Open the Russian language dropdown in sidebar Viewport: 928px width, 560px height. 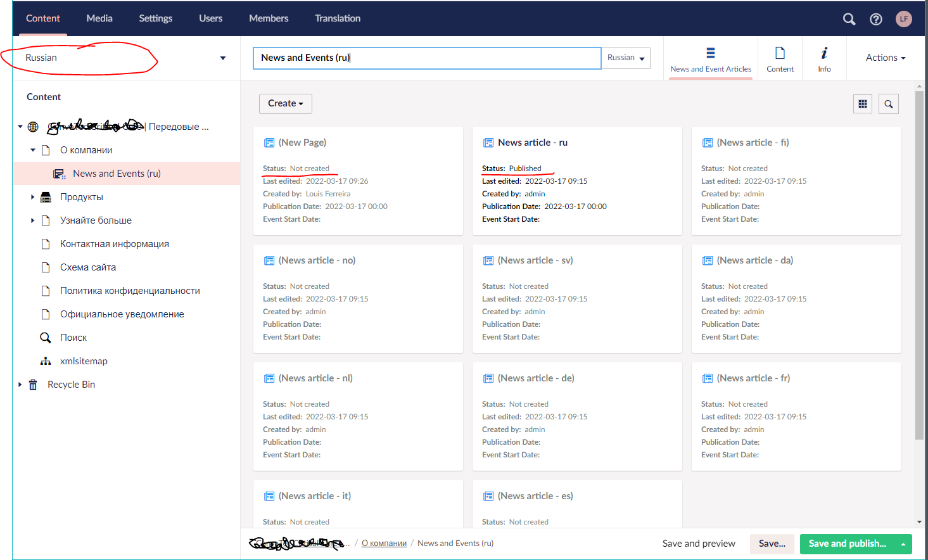[126, 58]
